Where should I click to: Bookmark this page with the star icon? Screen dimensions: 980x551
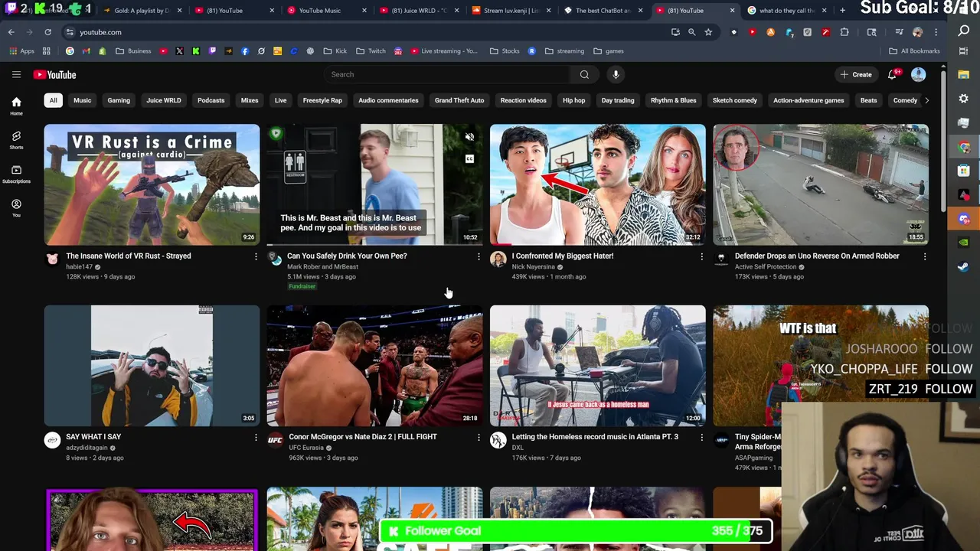point(708,32)
